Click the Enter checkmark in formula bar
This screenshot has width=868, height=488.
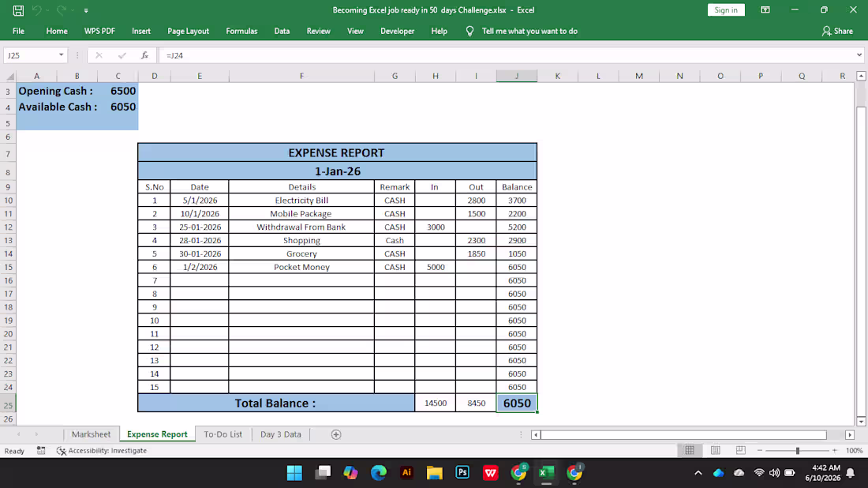[x=122, y=55]
